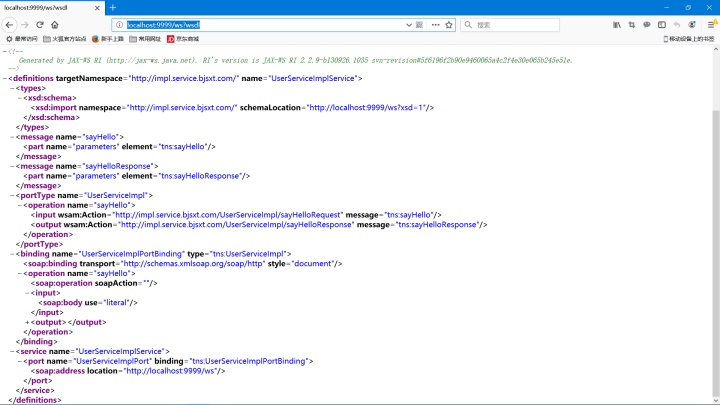This screenshot has width=720, height=405.
Task: Open a new tab with plus button
Action: tap(113, 7)
